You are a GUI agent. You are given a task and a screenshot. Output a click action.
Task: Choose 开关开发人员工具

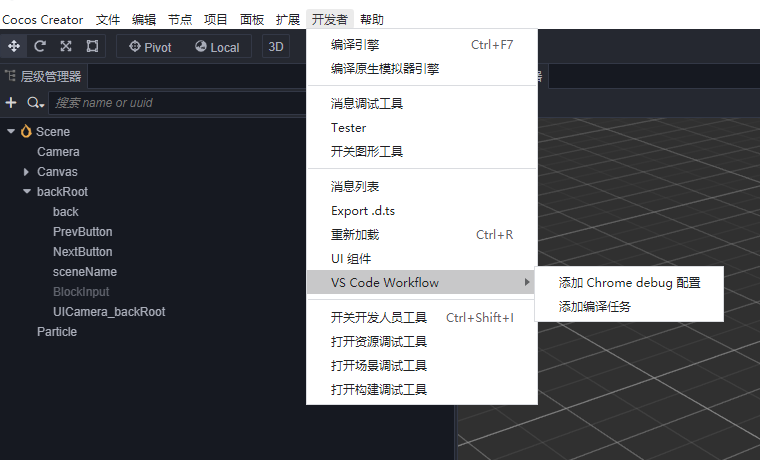pyautogui.click(x=422, y=318)
